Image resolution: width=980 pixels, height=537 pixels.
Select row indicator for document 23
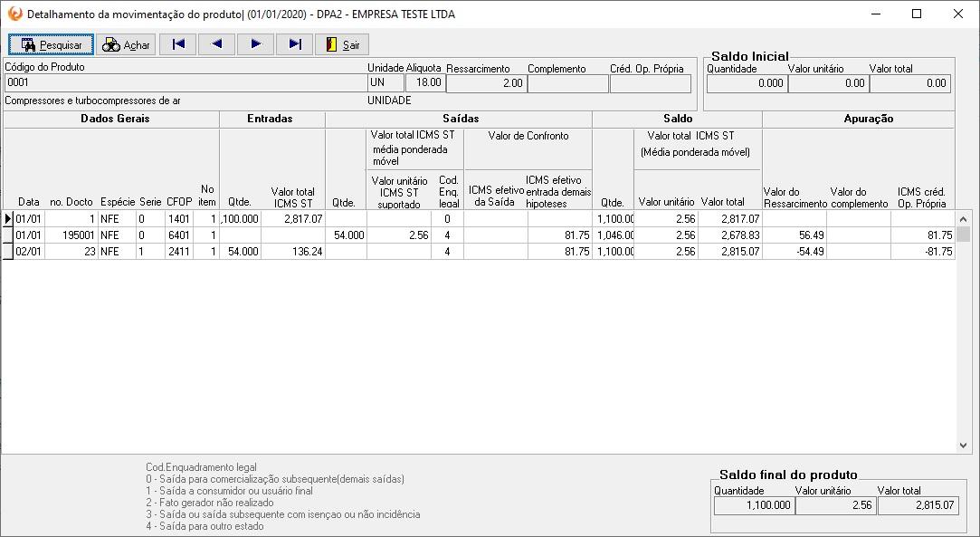7,252
